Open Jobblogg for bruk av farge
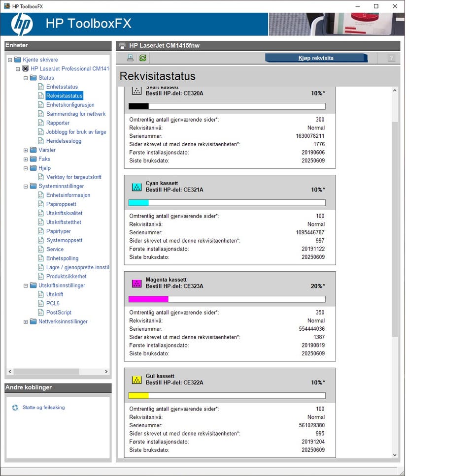This screenshot has height=476, width=473. 76,132
